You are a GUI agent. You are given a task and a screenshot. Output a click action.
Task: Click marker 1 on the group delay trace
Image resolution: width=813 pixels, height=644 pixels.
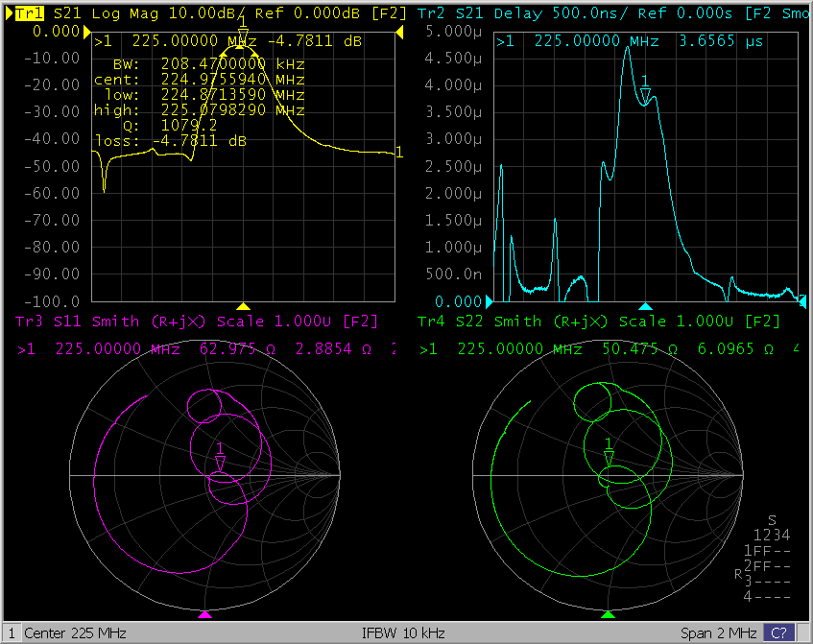coord(645,93)
